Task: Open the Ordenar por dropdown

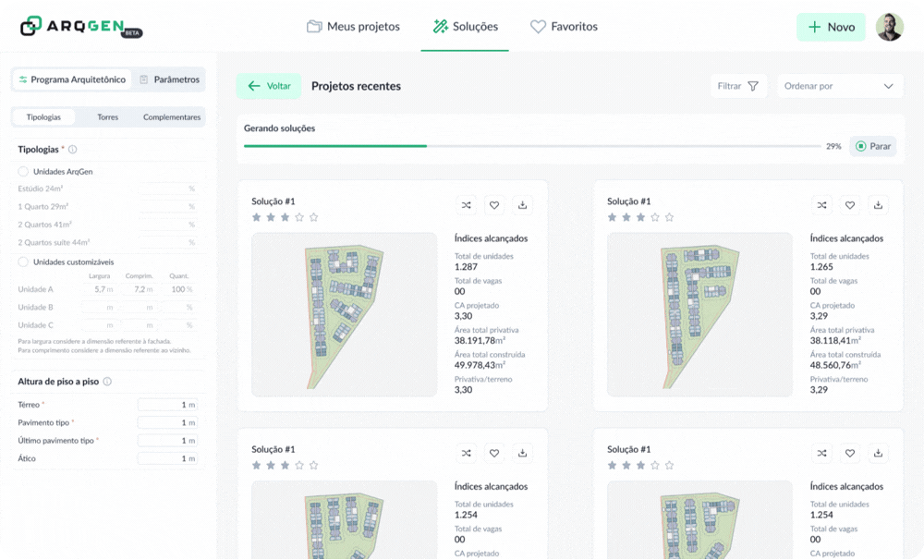Action: click(839, 86)
